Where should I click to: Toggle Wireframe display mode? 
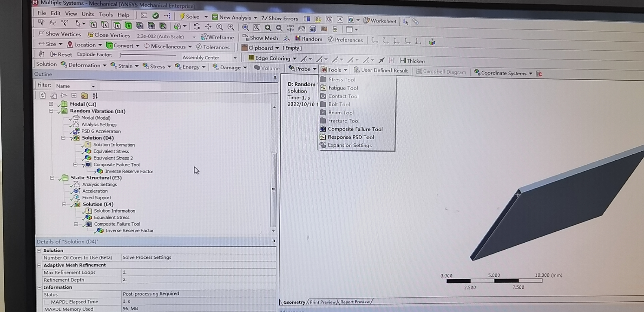217,37
